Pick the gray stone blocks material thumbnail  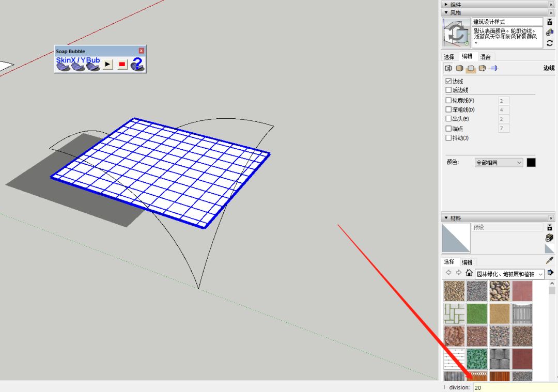click(x=500, y=359)
